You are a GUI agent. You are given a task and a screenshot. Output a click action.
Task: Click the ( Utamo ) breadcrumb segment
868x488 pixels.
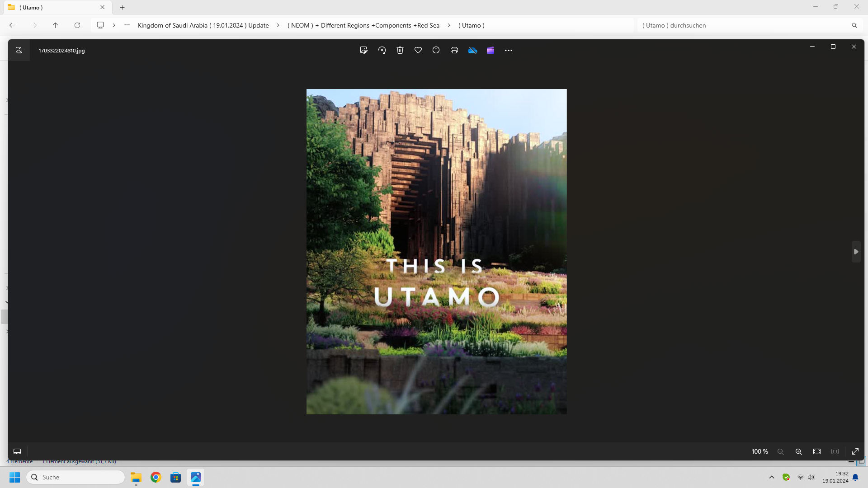(472, 25)
